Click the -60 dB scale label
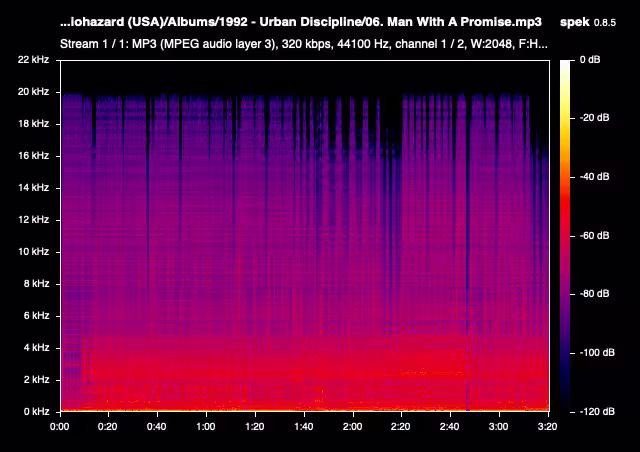 594,236
